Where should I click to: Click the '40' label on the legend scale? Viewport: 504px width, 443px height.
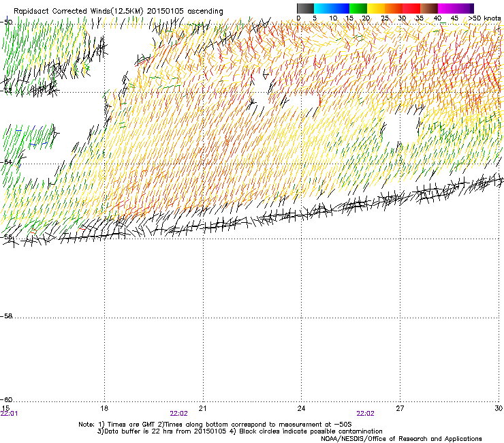pos(437,18)
